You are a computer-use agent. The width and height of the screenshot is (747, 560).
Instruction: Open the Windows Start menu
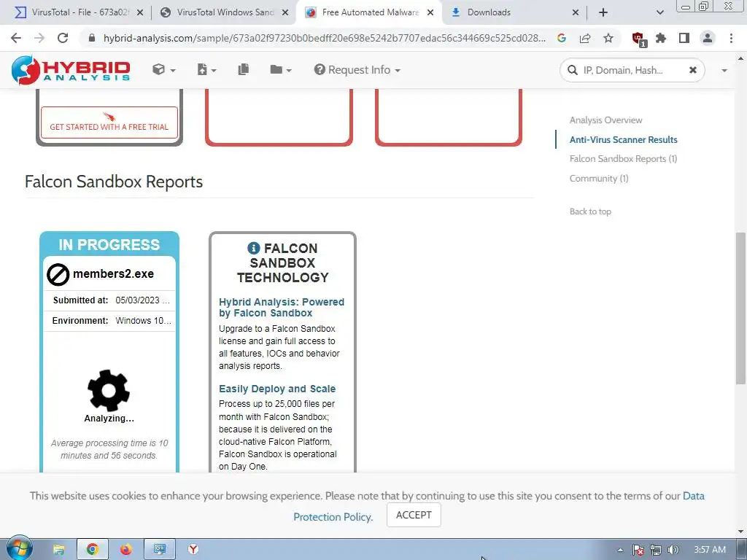(x=19, y=548)
